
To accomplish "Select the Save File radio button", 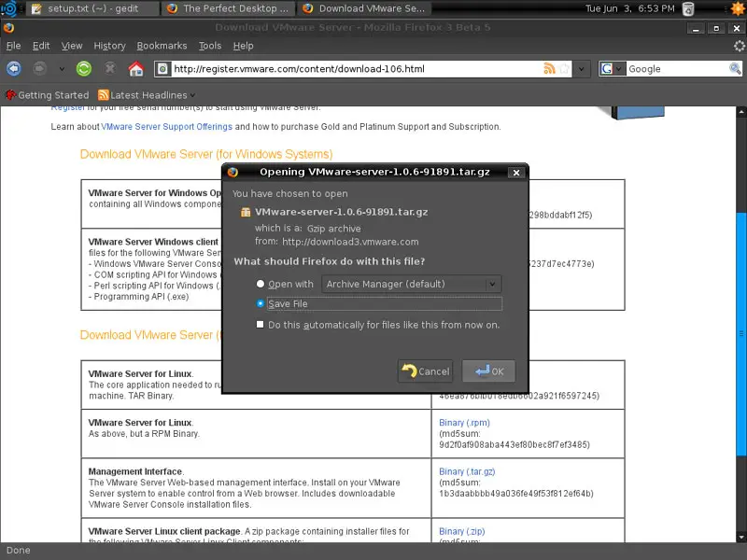I will (x=261, y=303).
